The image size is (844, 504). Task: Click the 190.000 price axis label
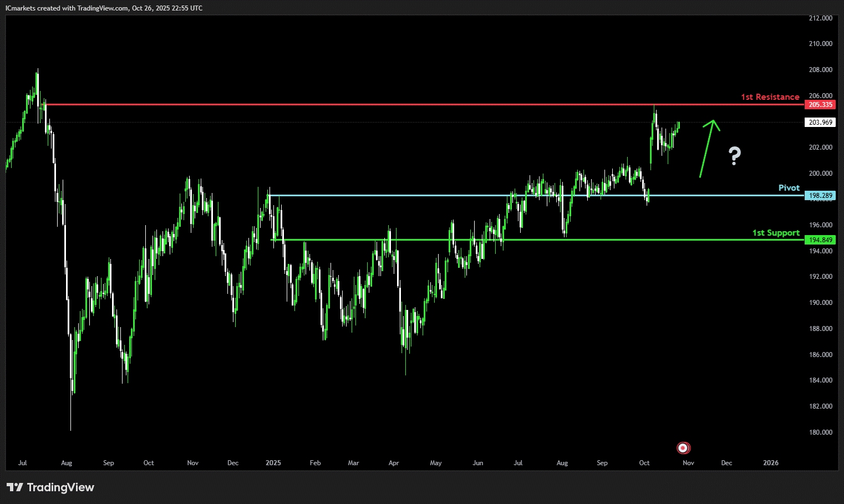coord(820,303)
